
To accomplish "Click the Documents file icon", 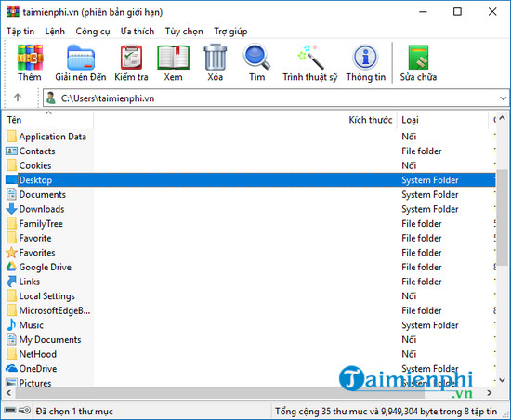I will 11,194.
